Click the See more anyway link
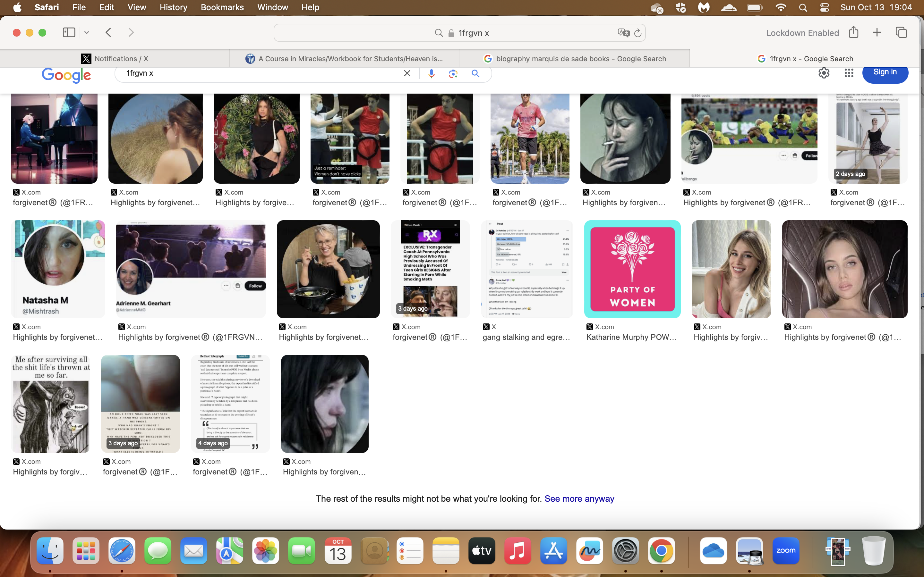The width and height of the screenshot is (924, 577). [x=579, y=499]
